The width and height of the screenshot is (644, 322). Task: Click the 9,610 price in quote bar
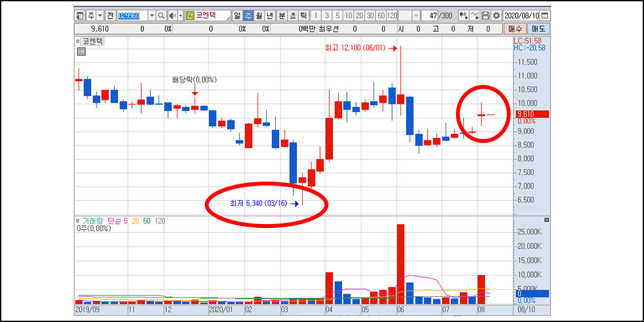pyautogui.click(x=99, y=29)
